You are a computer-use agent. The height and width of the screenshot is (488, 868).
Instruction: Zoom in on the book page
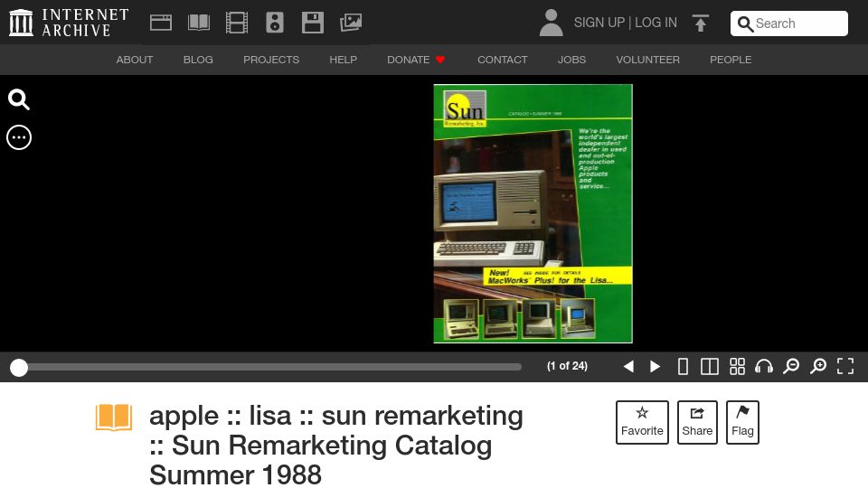tap(818, 366)
